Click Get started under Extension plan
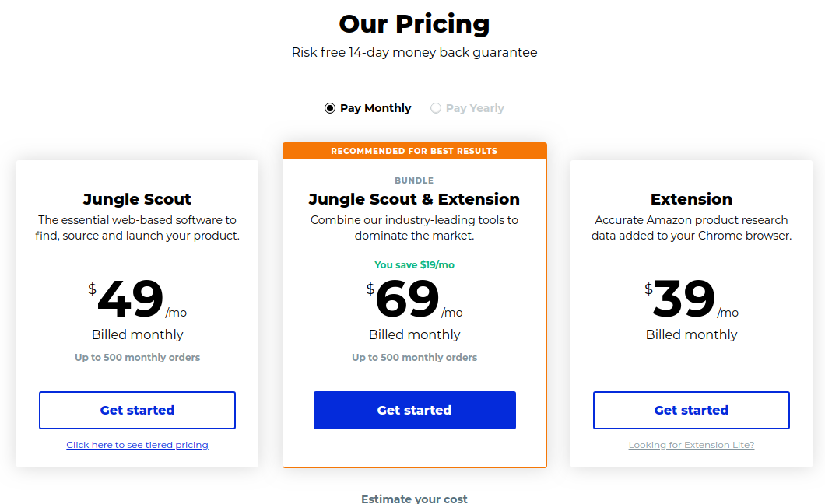Screen dimensions: 825x504 [691, 410]
